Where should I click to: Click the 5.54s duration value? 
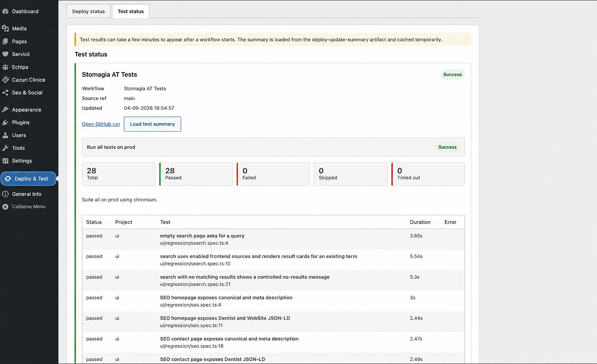click(x=416, y=256)
